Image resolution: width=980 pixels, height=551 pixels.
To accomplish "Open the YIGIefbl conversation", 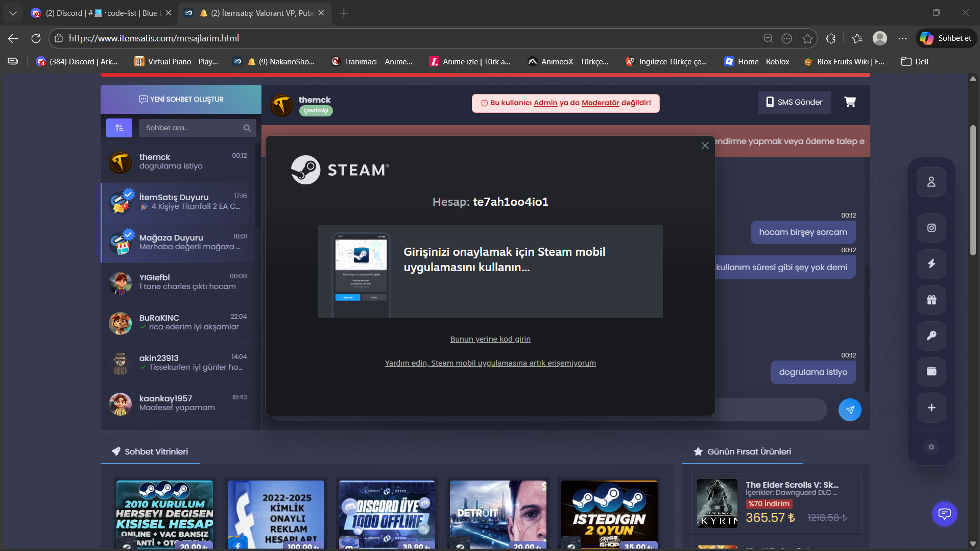I will pos(178,283).
